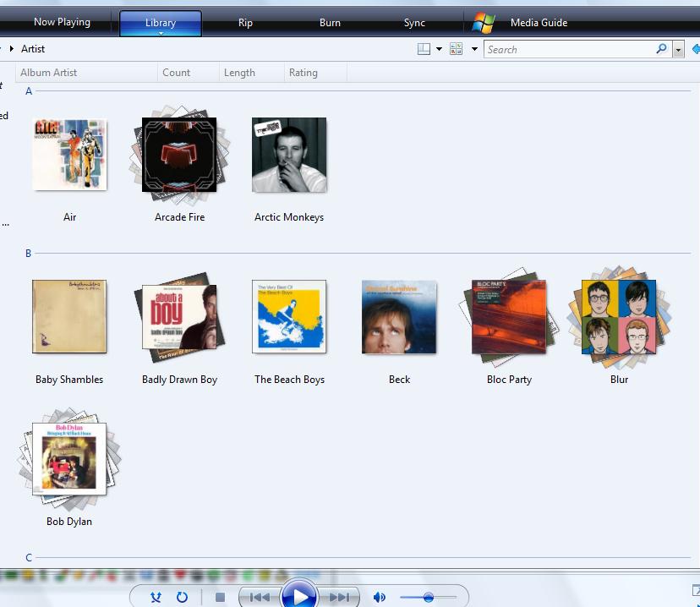Select the Bloc Party album stack
The height and width of the screenshot is (607, 700).
509,316
